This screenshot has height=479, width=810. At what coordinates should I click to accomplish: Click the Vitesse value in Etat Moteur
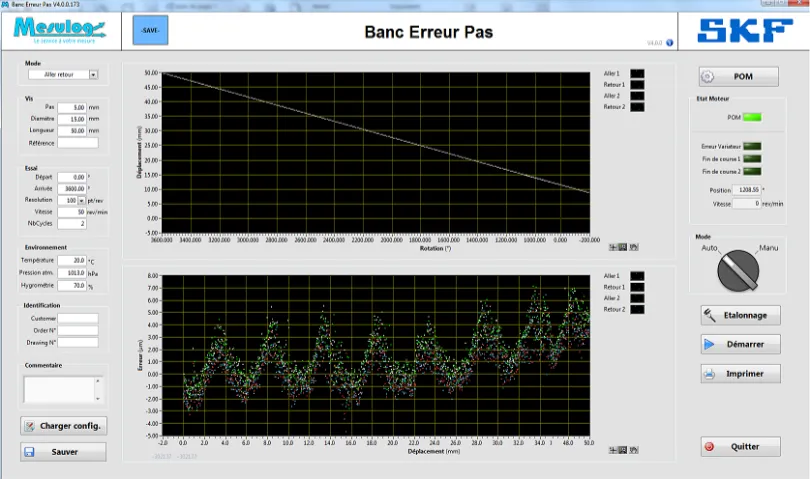pos(747,204)
